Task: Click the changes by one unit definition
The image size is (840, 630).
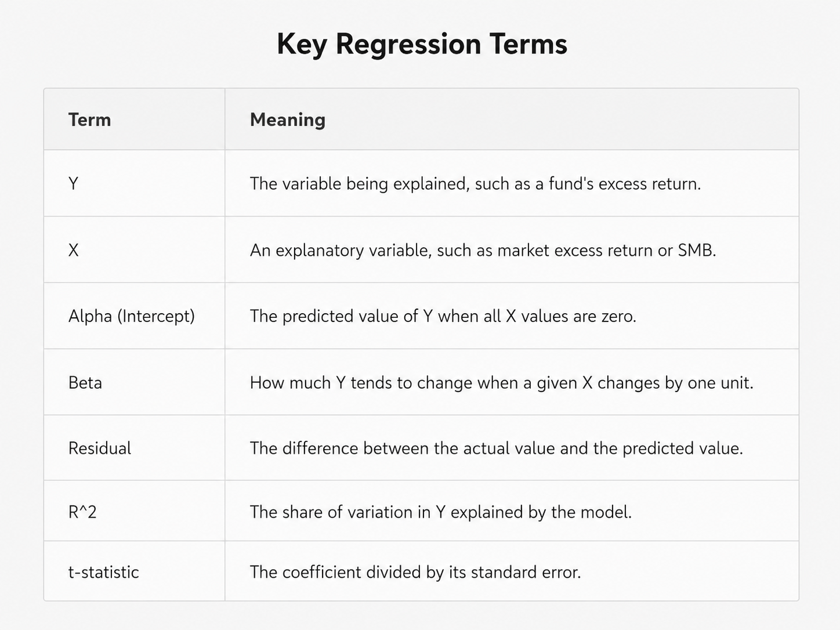Action: point(501,383)
